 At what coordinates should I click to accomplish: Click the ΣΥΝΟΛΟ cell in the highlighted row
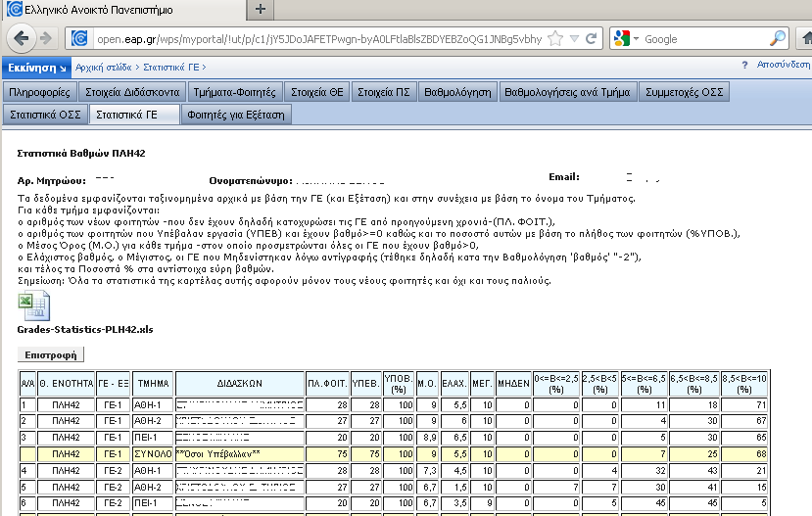[x=153, y=454]
